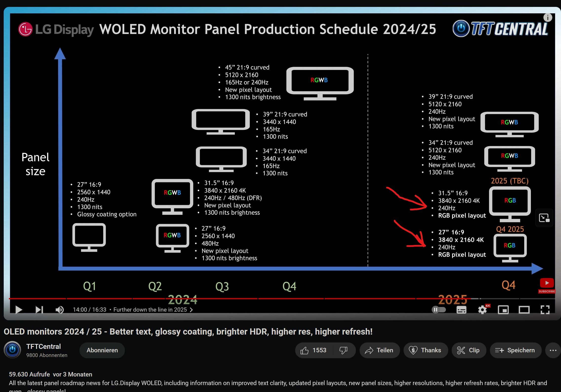Viewport: 561px width, 392px height.
Task: Turn on subtitles/captions
Action: pyautogui.click(x=461, y=310)
